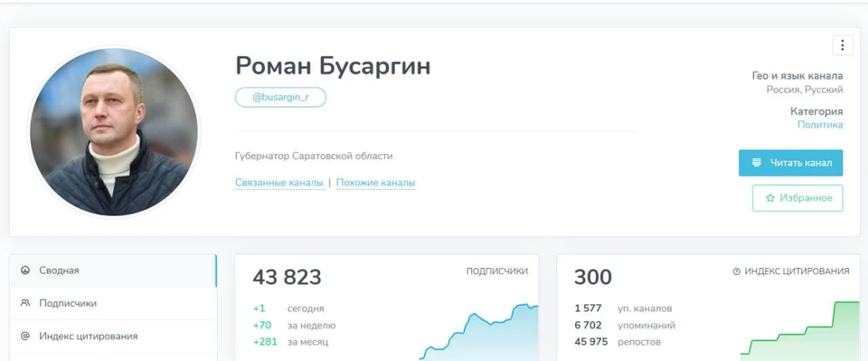Viewport: 868px width, 361px height.
Task: Open the Похожие каналы link
Action: (375, 183)
